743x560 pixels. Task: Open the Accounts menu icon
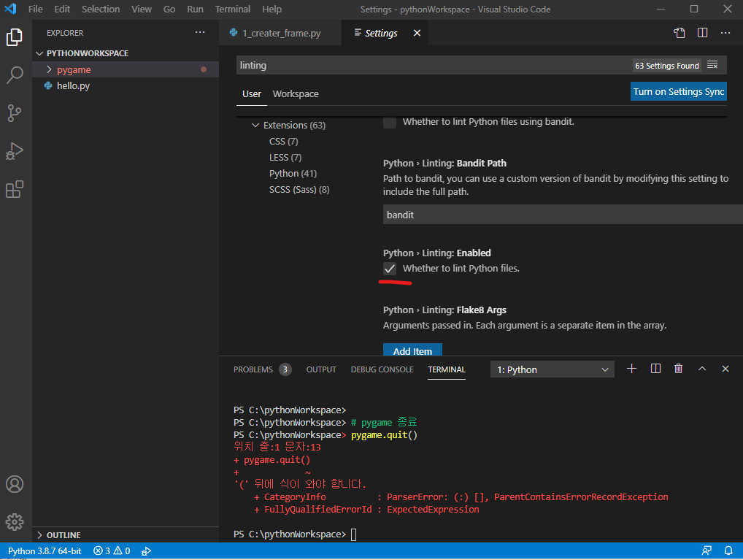click(14, 484)
